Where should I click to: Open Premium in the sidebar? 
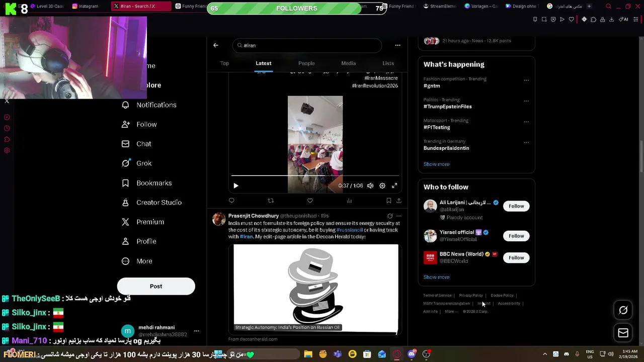tap(143, 222)
